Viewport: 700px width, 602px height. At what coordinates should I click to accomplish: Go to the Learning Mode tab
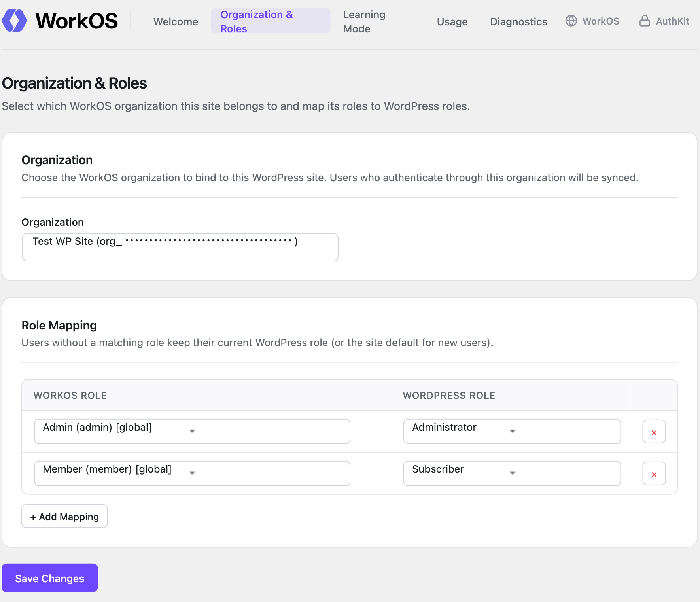tap(364, 22)
